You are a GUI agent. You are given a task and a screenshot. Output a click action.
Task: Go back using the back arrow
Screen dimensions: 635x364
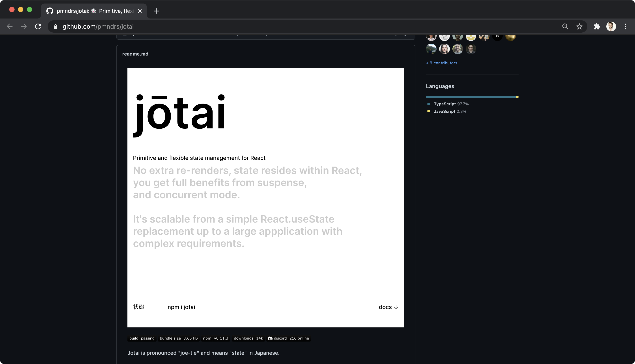(x=9, y=26)
